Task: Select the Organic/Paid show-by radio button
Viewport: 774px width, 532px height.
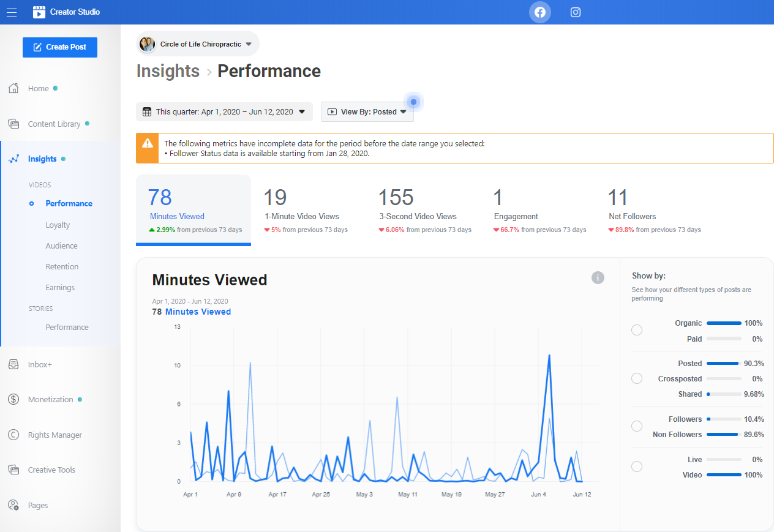Action: [637, 330]
